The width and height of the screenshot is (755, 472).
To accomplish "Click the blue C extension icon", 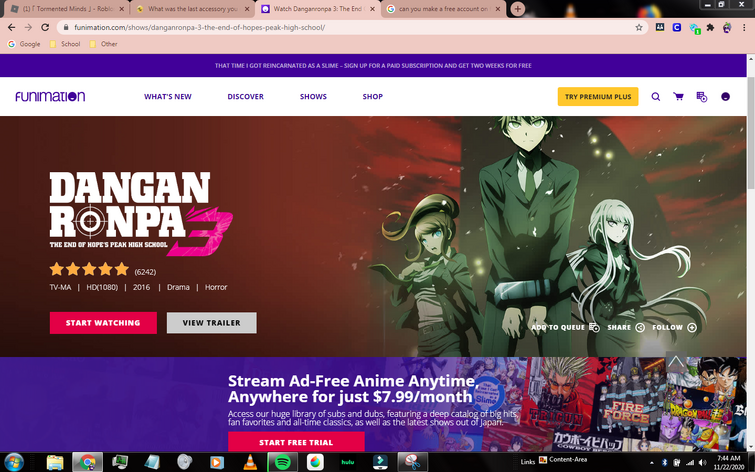I will 677,27.
